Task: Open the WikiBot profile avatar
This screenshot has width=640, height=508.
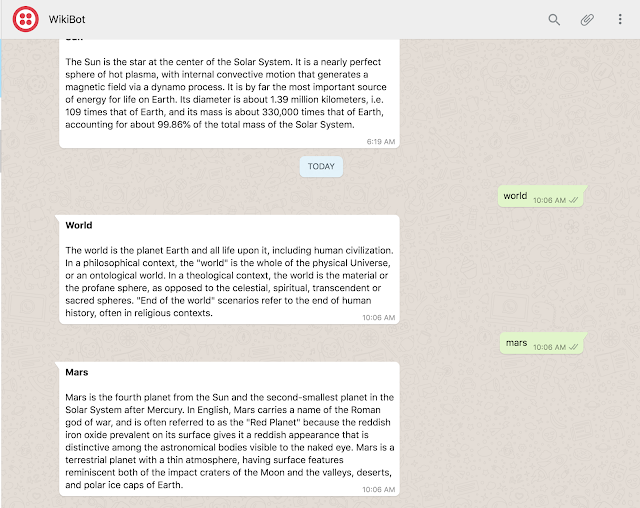Action: (25, 19)
